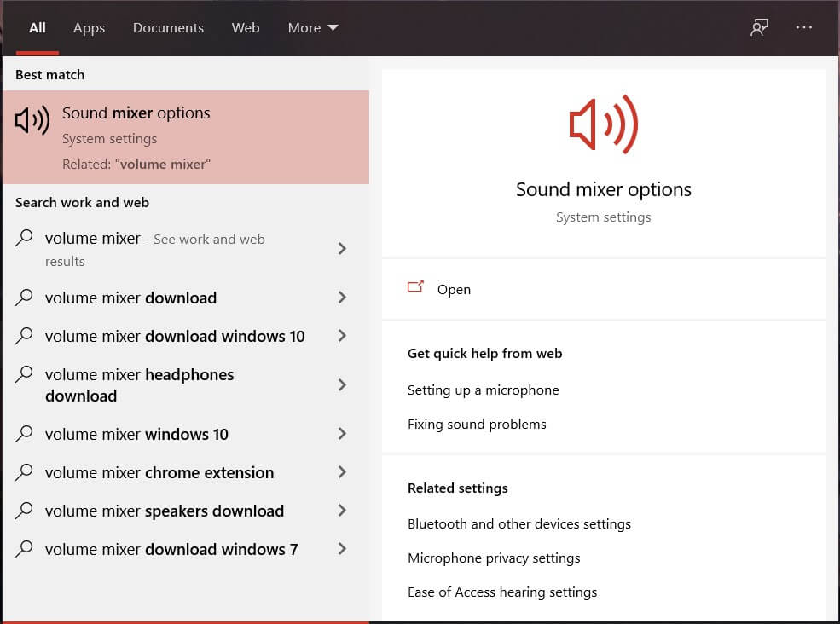840x624 pixels.
Task: Click magnifier icon beside 'volume mixer speakers download'
Action: coord(24,511)
